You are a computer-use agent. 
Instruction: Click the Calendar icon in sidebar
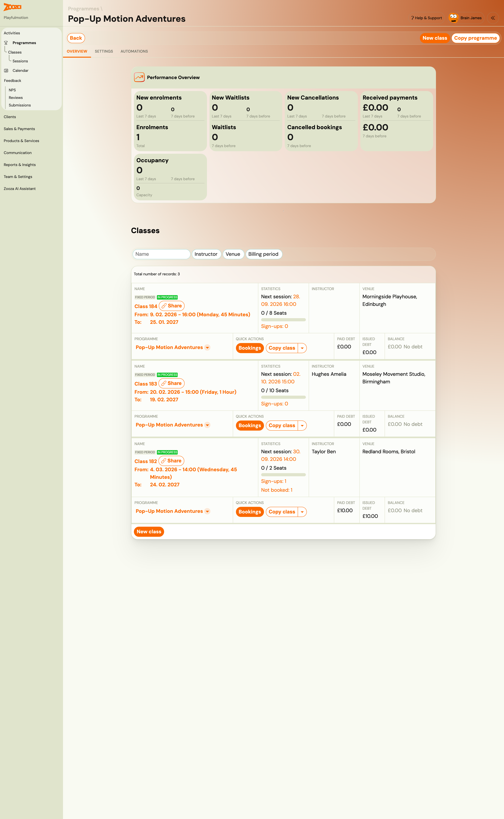6,71
